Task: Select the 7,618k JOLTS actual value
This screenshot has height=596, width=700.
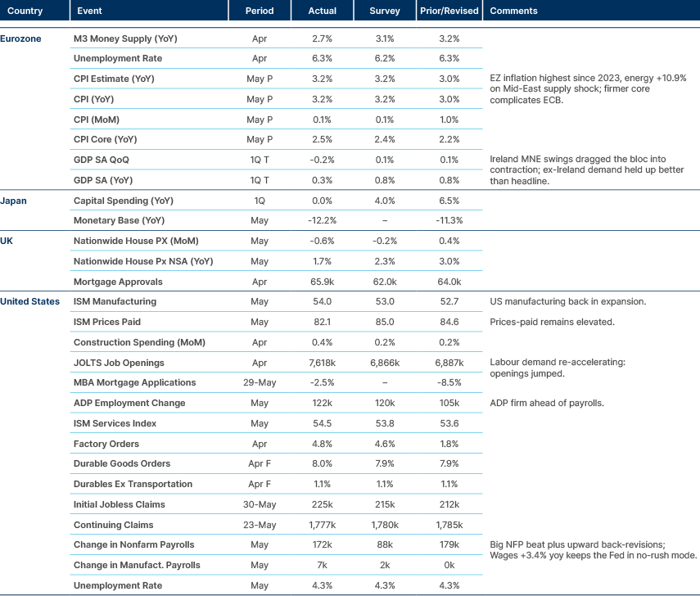Action: (x=322, y=363)
